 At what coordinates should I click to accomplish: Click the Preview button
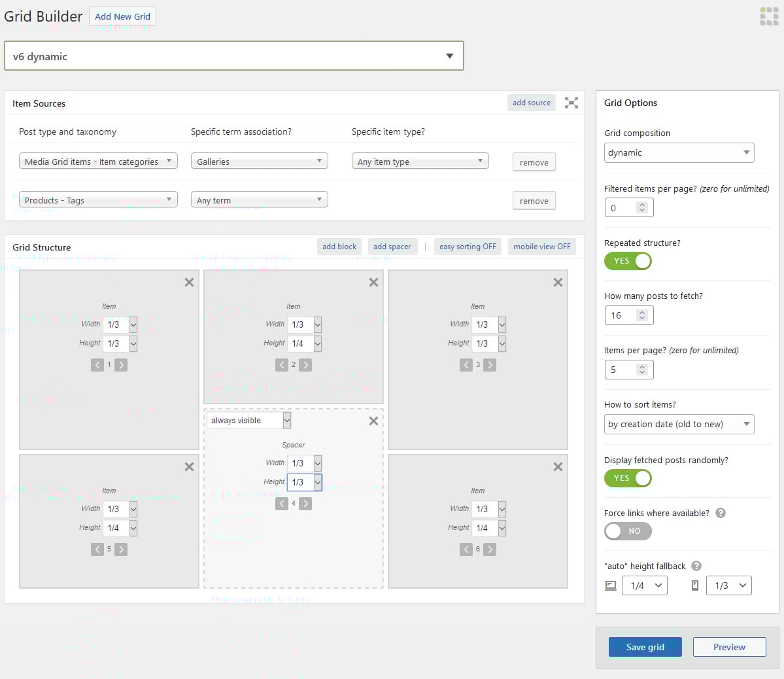click(x=729, y=647)
